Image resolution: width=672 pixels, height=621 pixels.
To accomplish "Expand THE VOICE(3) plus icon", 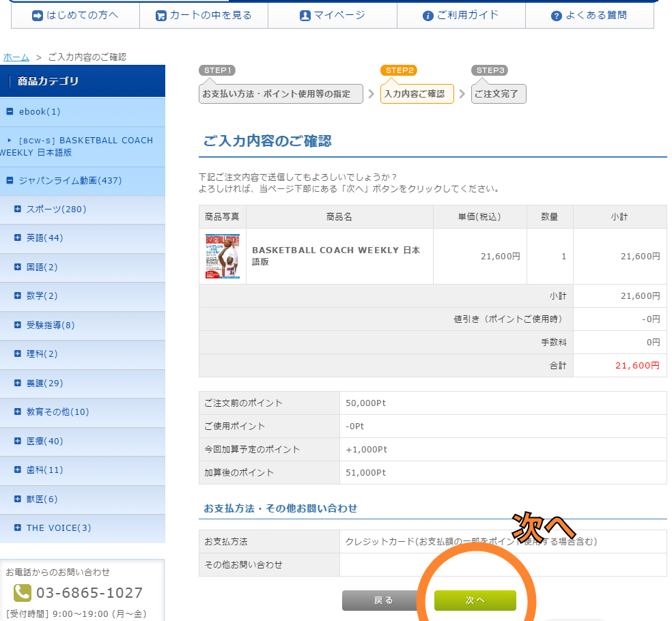I will pyautogui.click(x=18, y=528).
